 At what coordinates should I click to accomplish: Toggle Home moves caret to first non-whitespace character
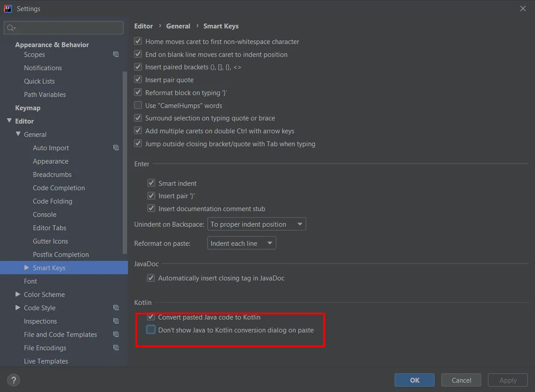pyautogui.click(x=138, y=41)
